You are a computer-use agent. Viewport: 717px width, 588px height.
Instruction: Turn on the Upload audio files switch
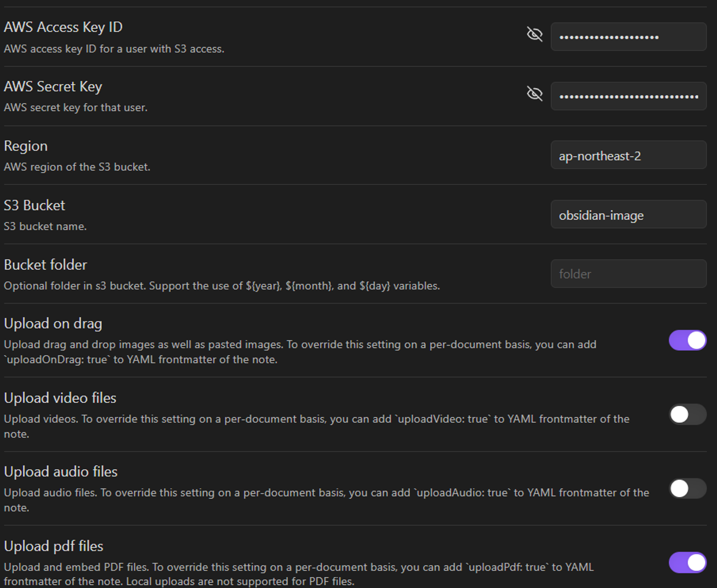pyautogui.click(x=687, y=488)
